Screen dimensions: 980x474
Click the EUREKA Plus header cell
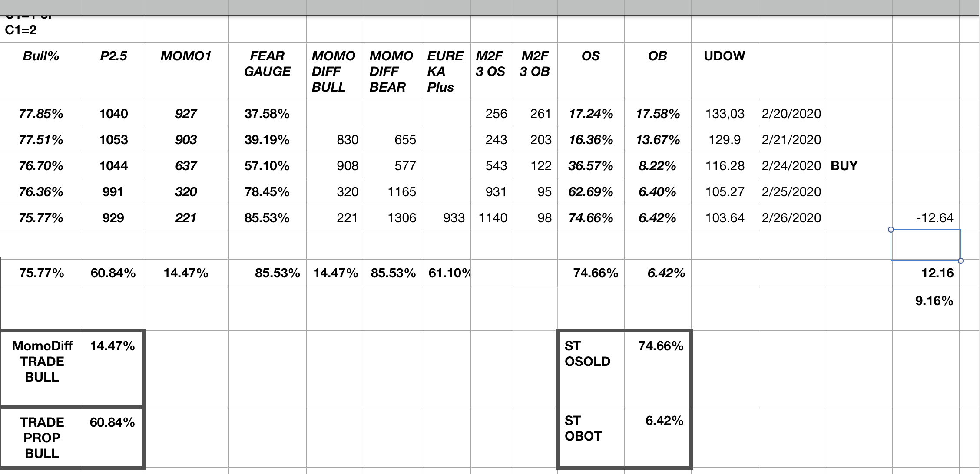click(x=445, y=72)
